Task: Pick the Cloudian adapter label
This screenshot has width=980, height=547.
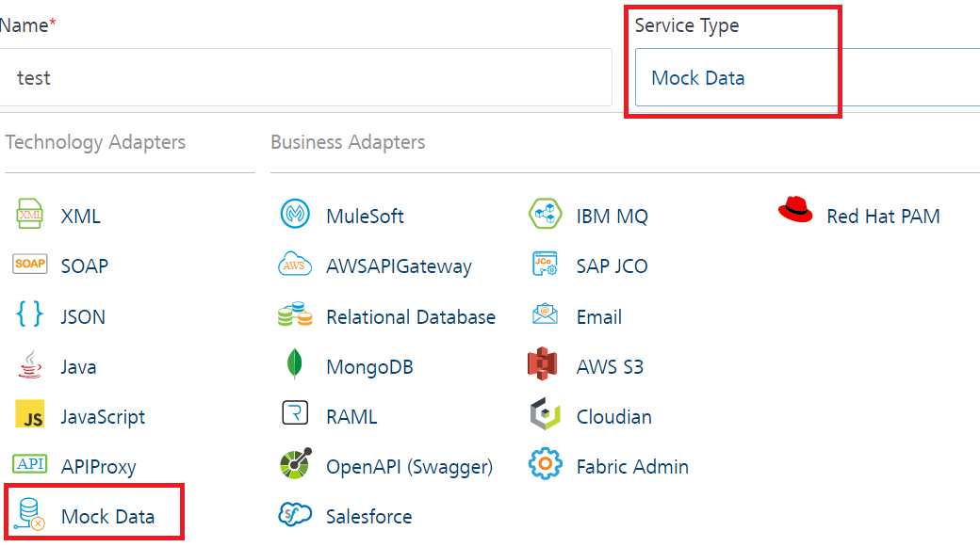Action: 613,417
